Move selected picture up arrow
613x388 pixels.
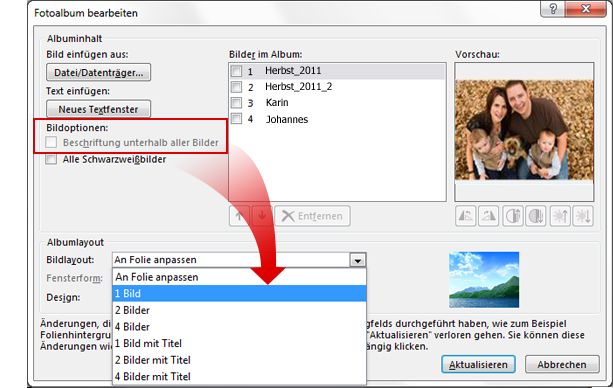(x=240, y=216)
